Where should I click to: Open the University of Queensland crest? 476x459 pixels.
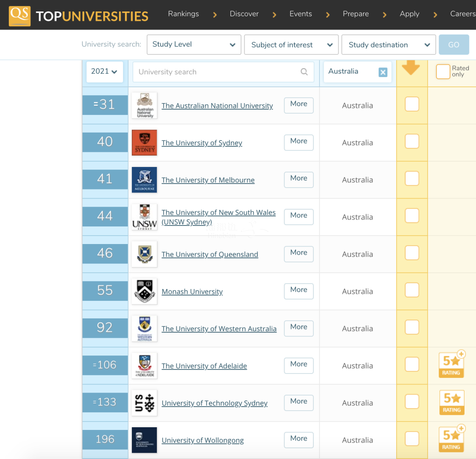(x=145, y=254)
